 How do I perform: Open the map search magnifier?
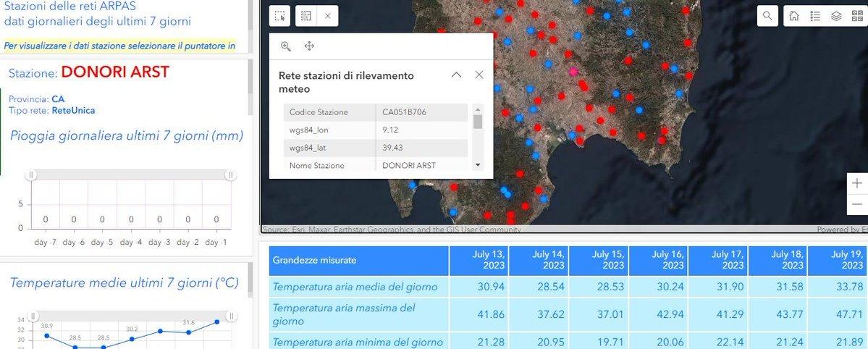pyautogui.click(x=767, y=15)
